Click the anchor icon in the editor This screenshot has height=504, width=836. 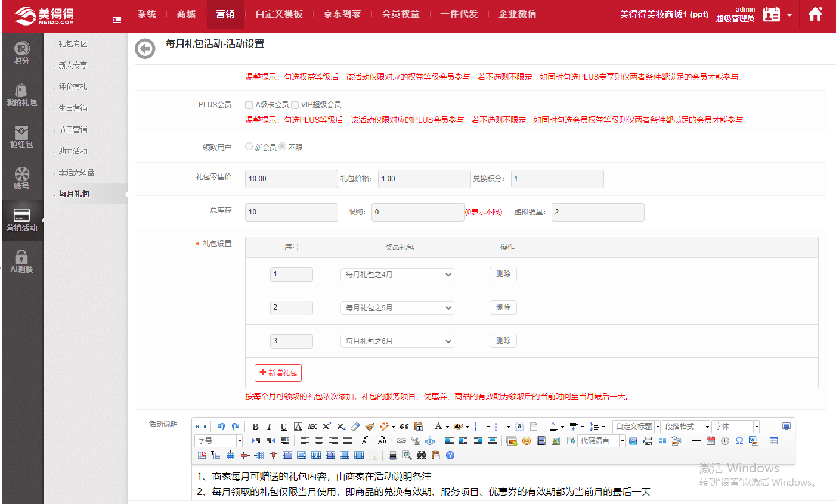(430, 441)
